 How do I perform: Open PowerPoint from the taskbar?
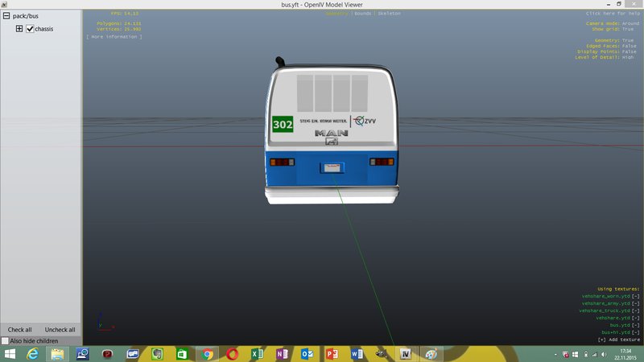pos(332,354)
